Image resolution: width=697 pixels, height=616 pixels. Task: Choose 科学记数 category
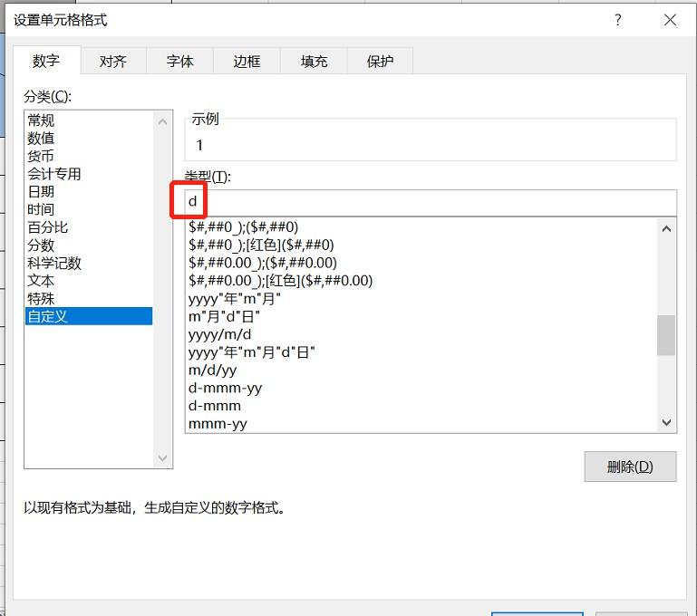pyautogui.click(x=89, y=263)
